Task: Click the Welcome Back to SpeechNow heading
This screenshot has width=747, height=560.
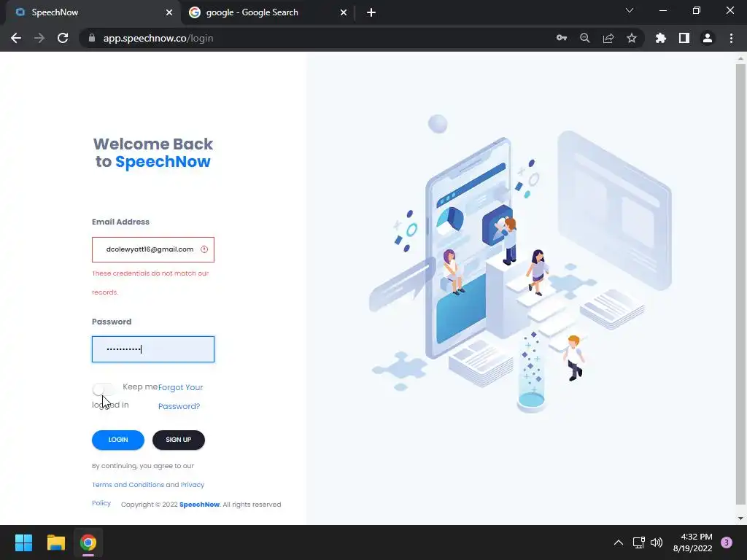Action: click(x=153, y=152)
